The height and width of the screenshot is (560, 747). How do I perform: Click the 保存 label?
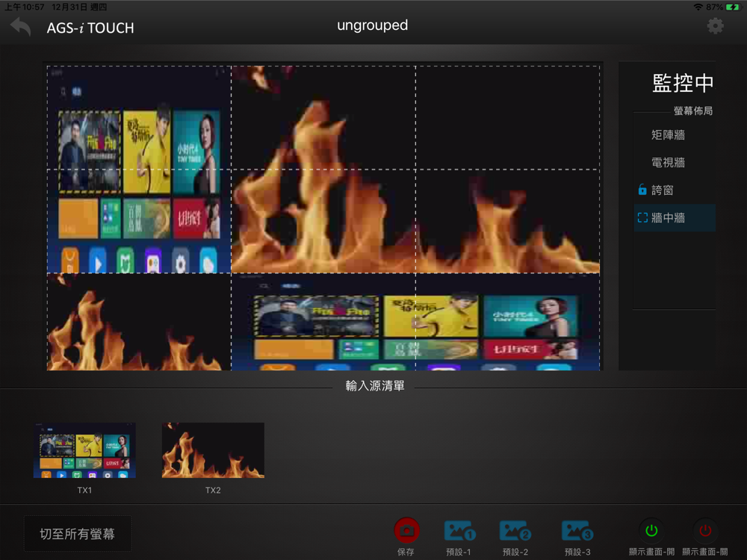tap(406, 552)
